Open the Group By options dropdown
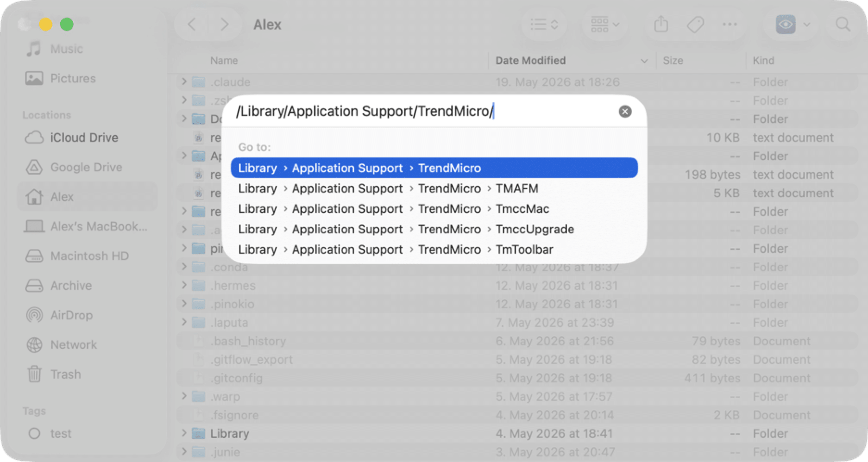 (x=604, y=24)
